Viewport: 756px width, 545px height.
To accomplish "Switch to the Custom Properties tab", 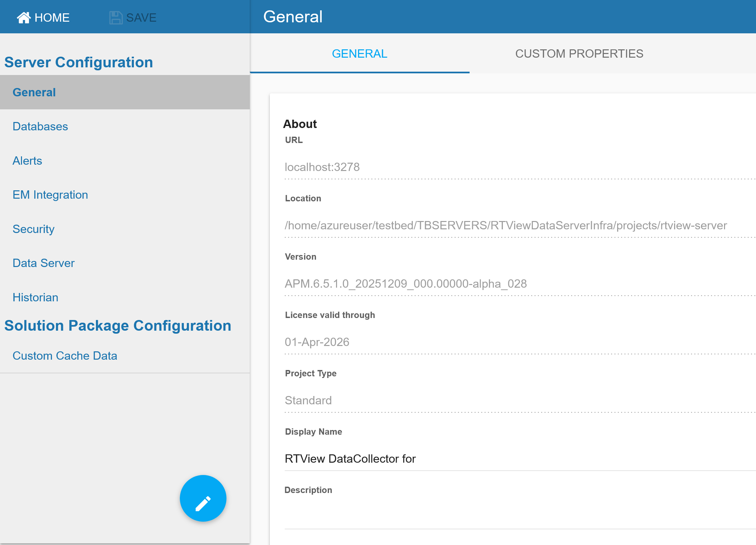I will coord(579,54).
